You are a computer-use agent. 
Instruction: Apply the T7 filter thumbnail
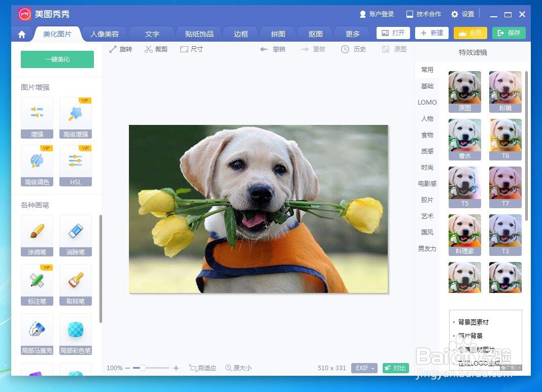click(505, 187)
